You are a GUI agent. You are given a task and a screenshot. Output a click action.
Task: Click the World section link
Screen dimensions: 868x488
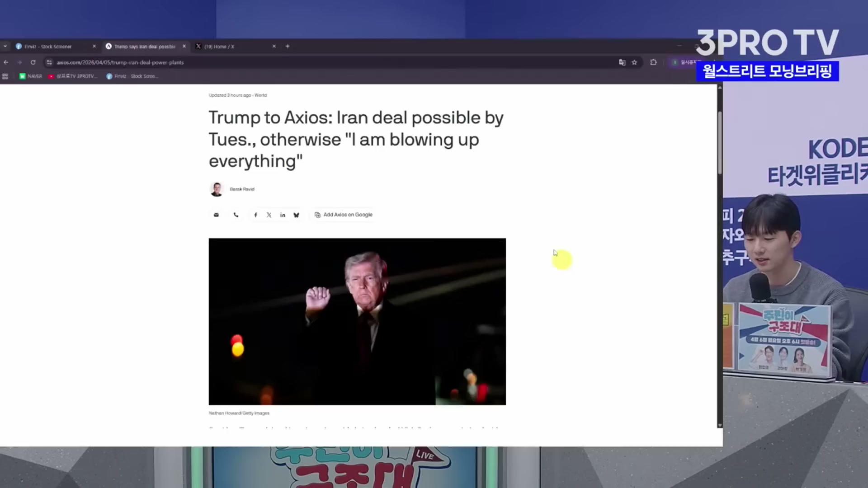point(260,95)
